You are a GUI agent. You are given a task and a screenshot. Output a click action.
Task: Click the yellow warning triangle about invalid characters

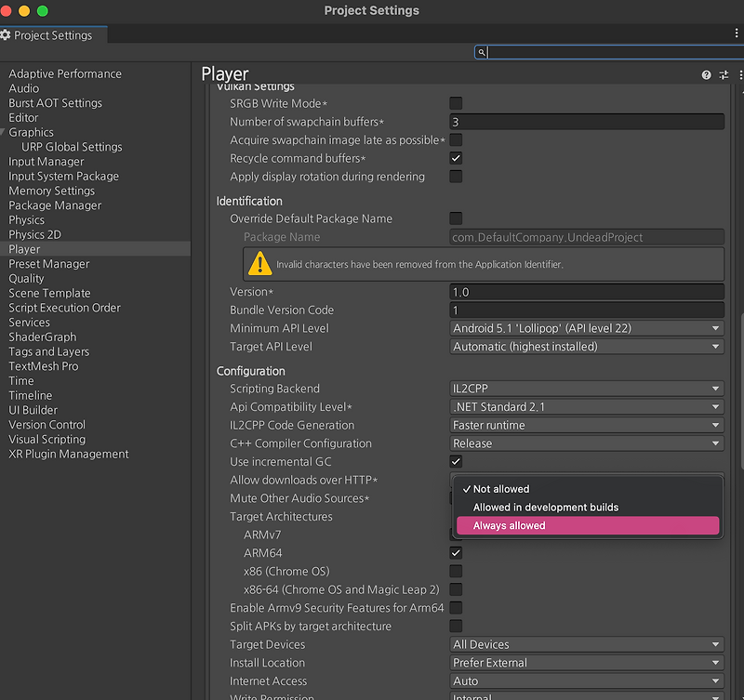[260, 265]
